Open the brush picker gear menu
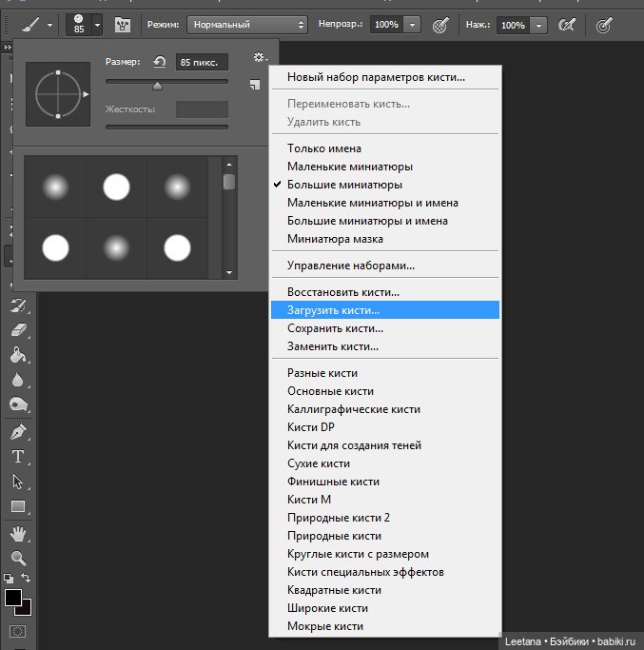Screen dimensions: 644x650 tap(260, 57)
